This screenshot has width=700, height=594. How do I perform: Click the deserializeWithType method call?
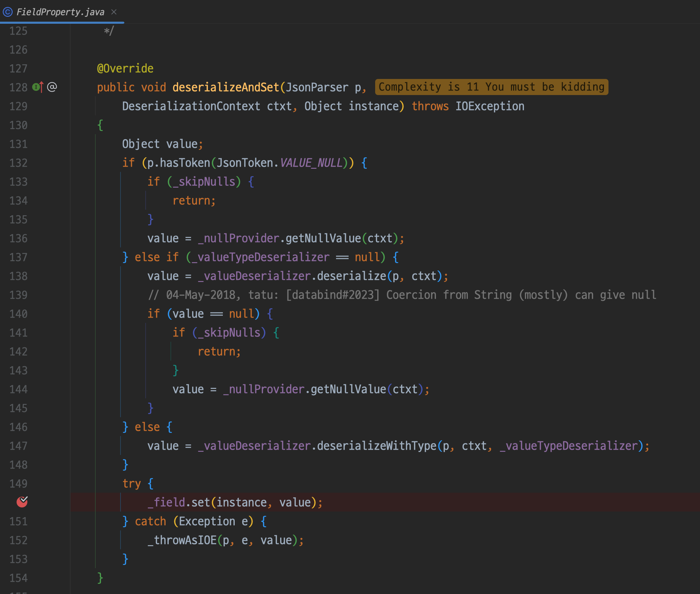[x=377, y=446]
